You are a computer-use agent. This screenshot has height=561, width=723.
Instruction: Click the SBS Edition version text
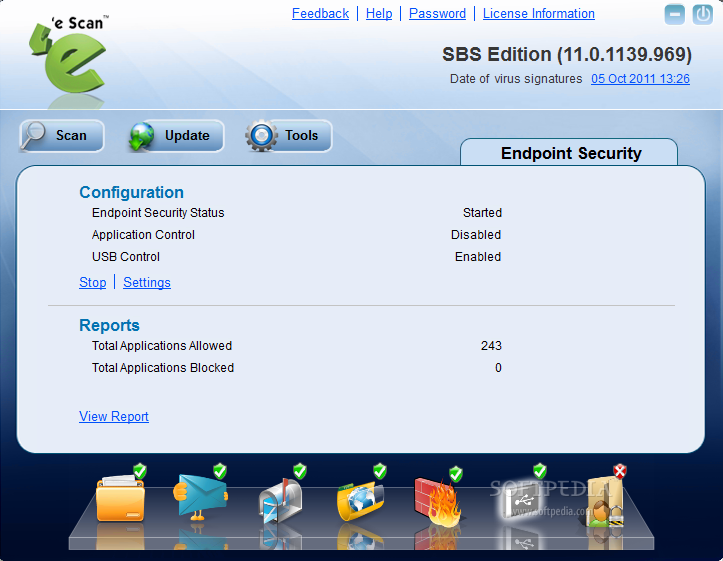567,54
